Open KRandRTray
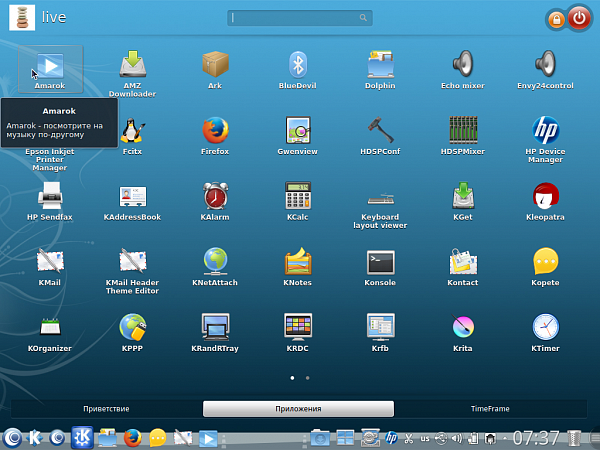This screenshot has width=600, height=450. [215, 333]
